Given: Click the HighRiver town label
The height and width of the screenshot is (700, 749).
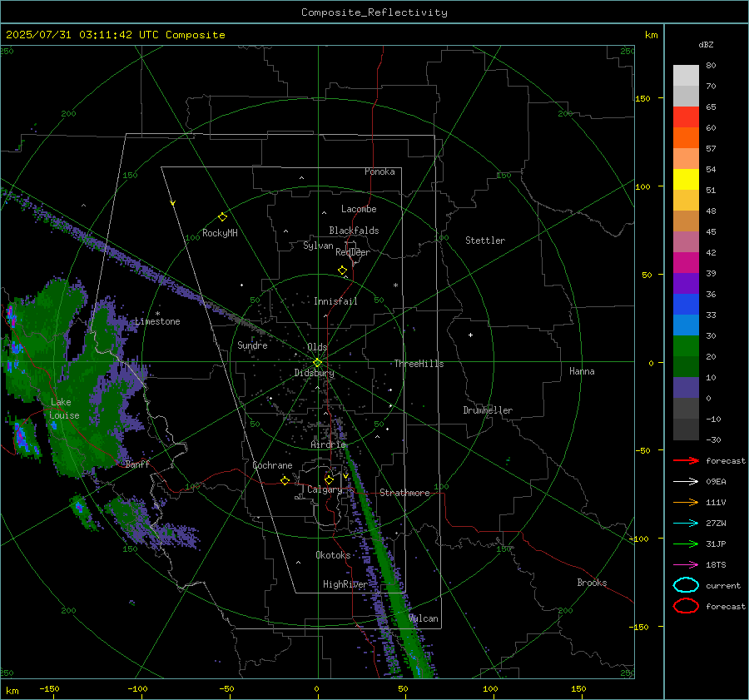Looking at the screenshot, I should pos(345,584).
